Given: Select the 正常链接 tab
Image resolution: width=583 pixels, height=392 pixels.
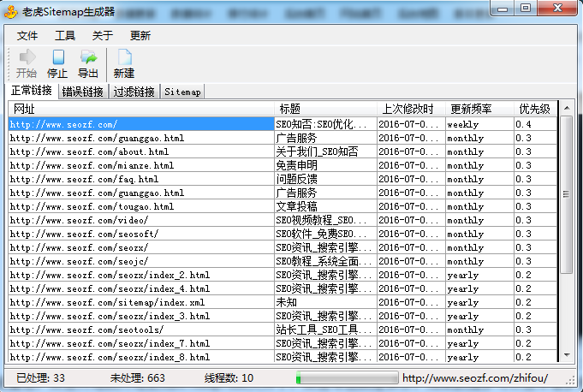Looking at the screenshot, I should click(31, 91).
